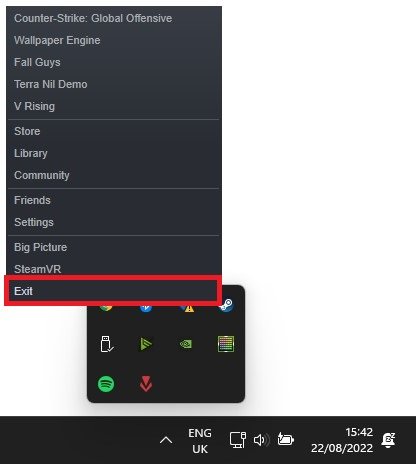Collapse the hidden icons tray chevron
The image size is (416, 464).
click(x=166, y=440)
